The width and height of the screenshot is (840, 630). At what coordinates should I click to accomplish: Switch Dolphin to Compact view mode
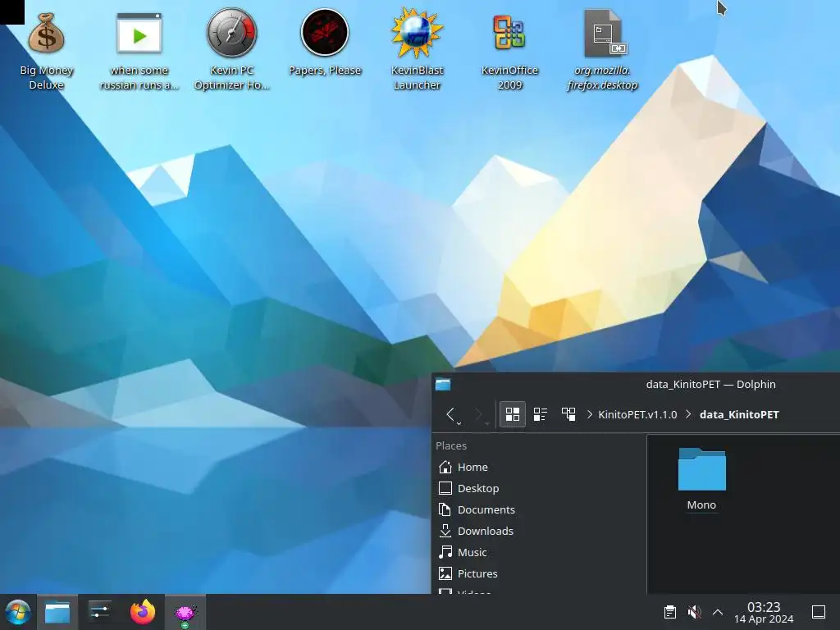coord(541,414)
